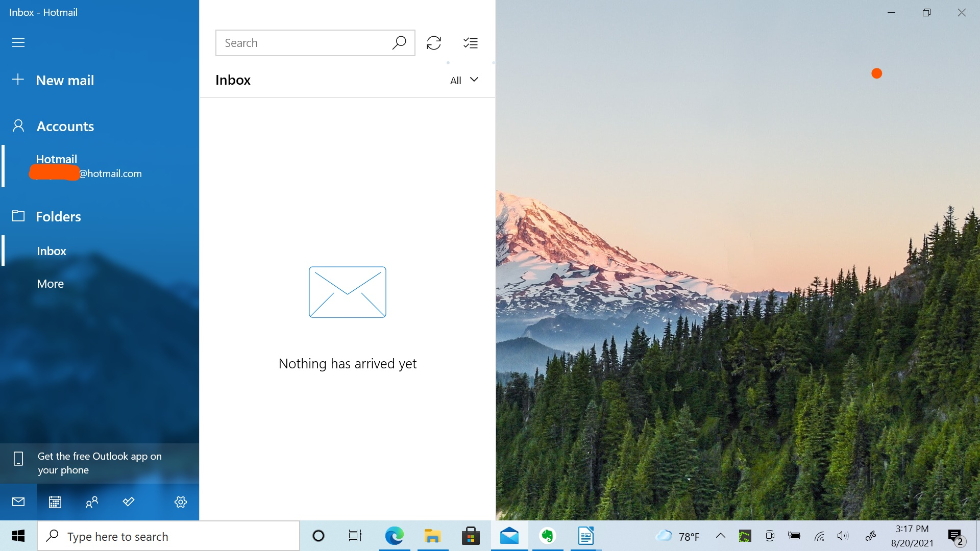The width and height of the screenshot is (980, 551).
Task: Open the Folders section
Action: pos(58,216)
